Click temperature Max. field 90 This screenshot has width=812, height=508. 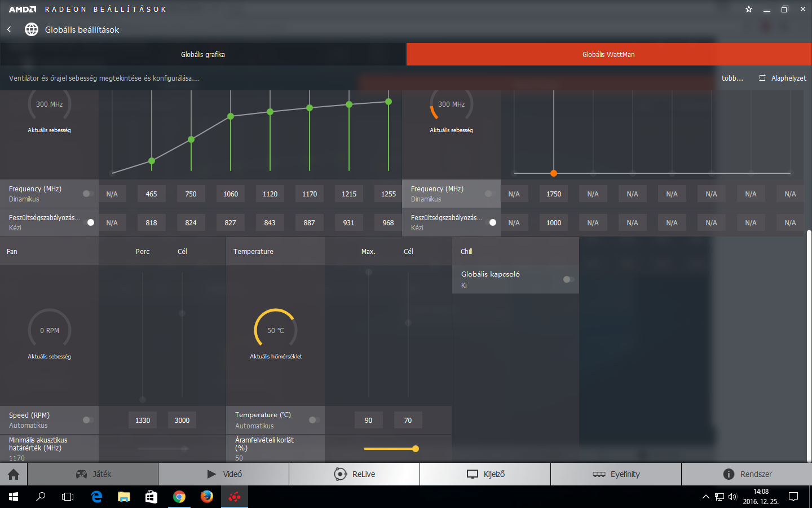(368, 420)
